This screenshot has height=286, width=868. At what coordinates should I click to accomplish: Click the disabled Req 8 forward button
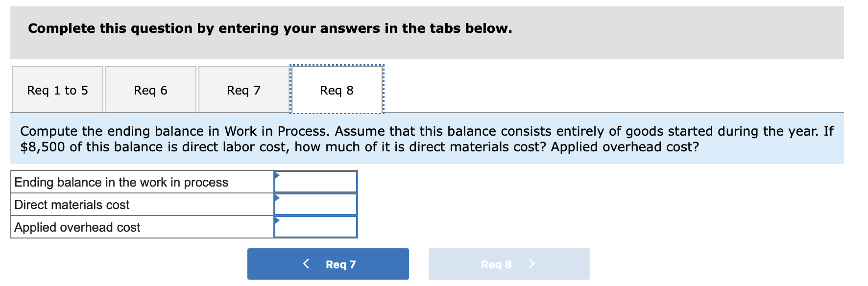point(509,264)
